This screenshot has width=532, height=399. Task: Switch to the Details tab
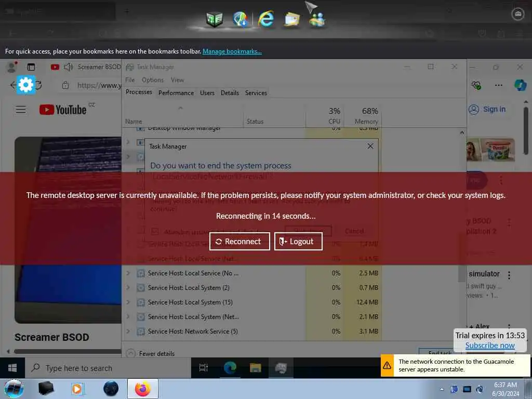pos(230,92)
